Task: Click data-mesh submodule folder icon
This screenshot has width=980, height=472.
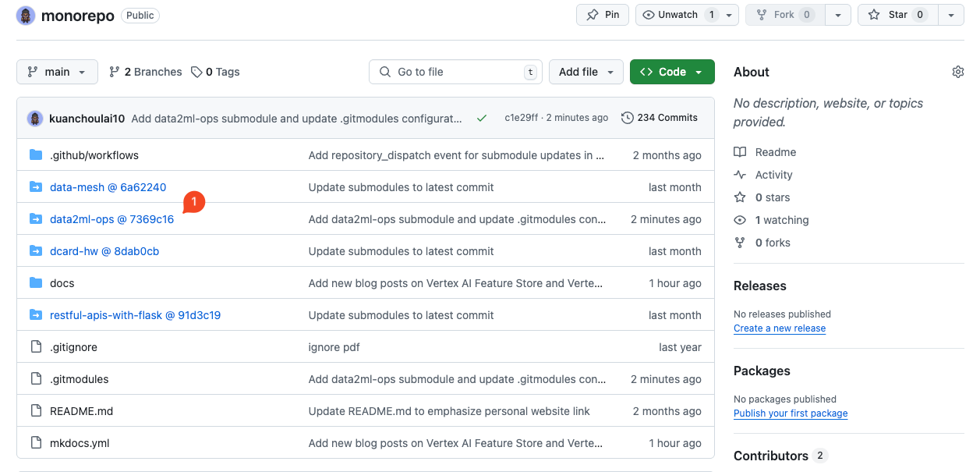Action: (x=36, y=186)
